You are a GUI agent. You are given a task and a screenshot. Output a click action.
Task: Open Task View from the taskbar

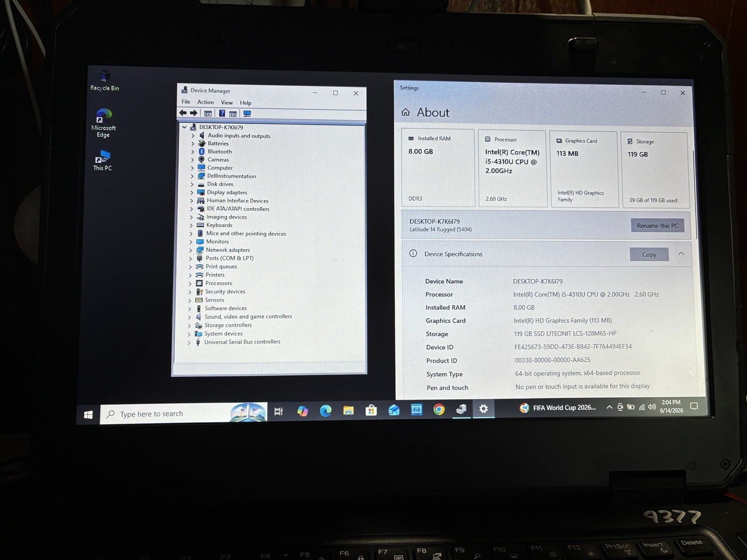(279, 412)
